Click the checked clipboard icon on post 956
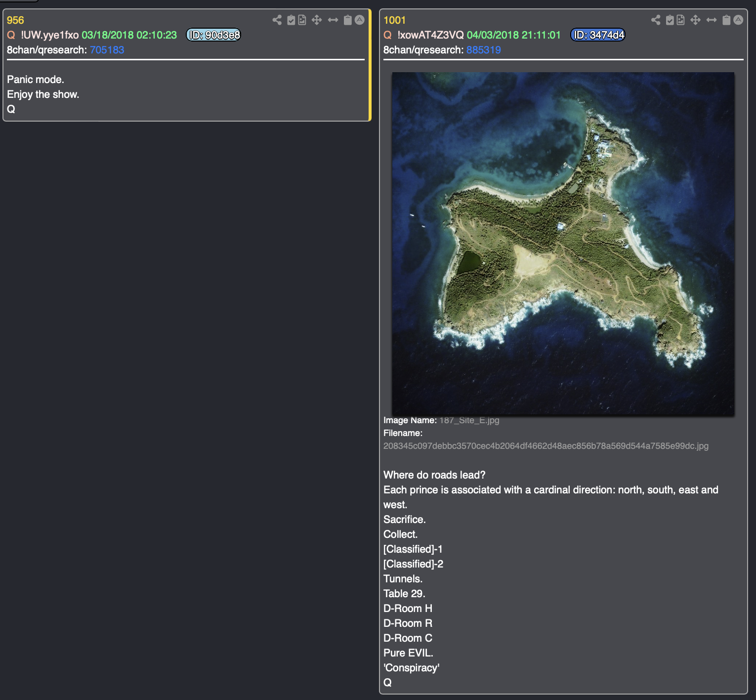 (291, 20)
